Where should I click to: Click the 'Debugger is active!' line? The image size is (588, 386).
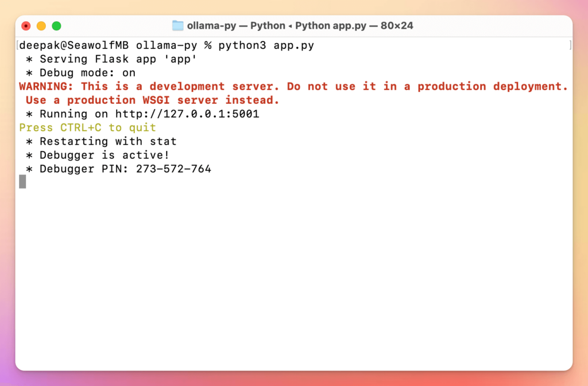click(98, 155)
